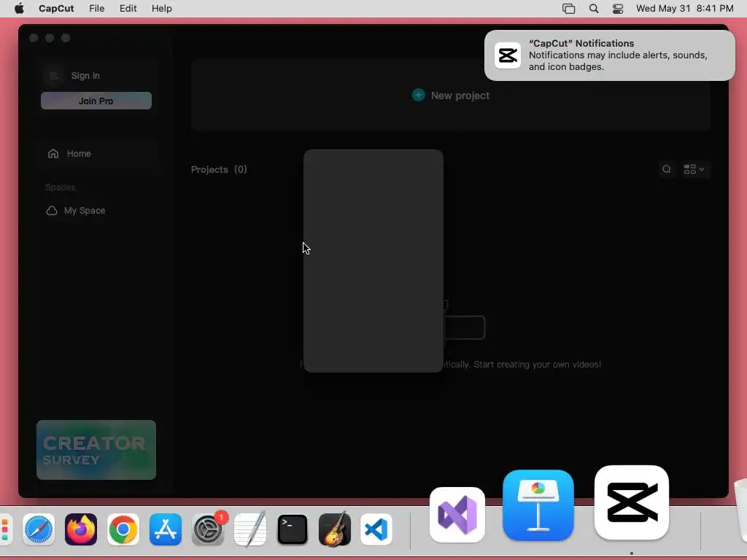Open the File menu
The width and height of the screenshot is (747, 560).
point(97,9)
